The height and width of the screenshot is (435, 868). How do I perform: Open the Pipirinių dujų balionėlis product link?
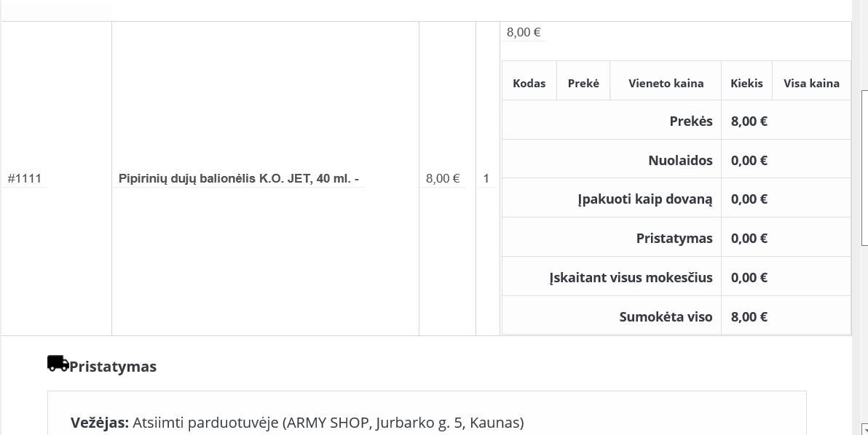point(239,178)
